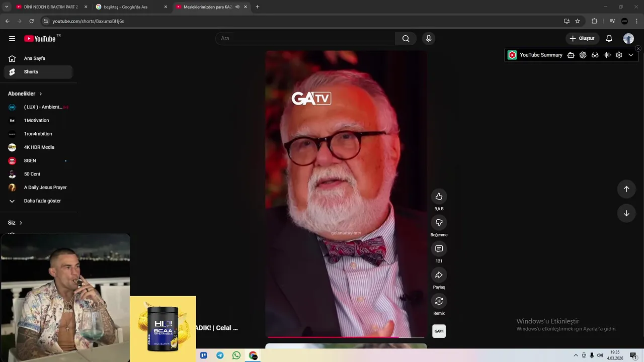Click the audio waveform icon in YouTube Summary
The width and height of the screenshot is (644, 362).
(607, 55)
